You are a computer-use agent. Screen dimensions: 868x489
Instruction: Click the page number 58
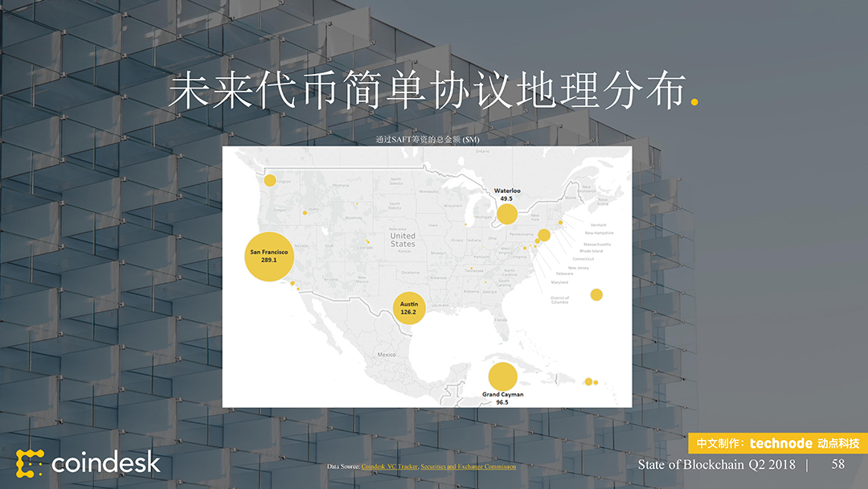(837, 464)
